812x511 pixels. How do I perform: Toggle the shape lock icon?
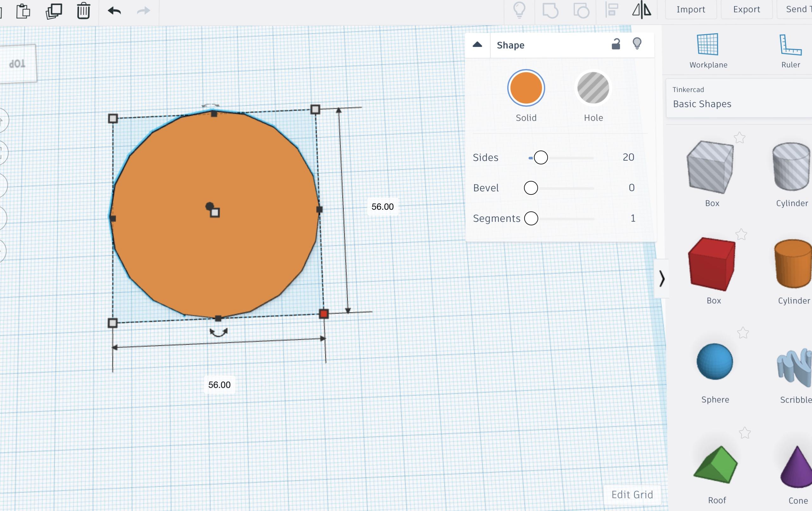click(x=616, y=44)
